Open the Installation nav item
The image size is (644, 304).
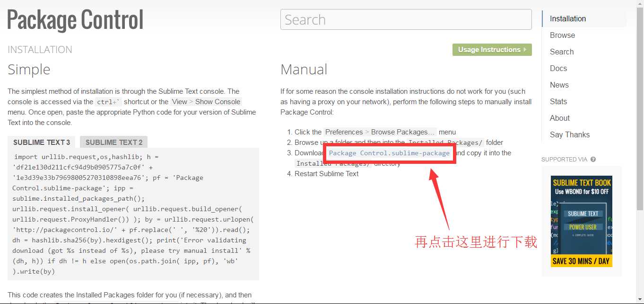click(568, 19)
